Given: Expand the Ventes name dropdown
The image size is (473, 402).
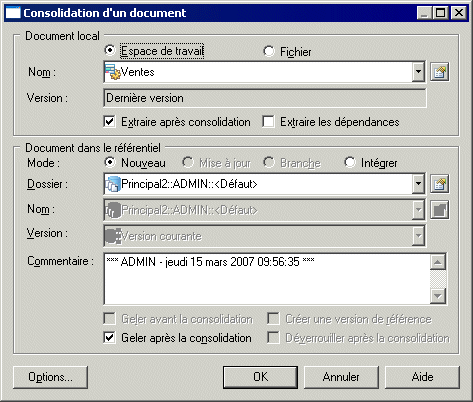Looking at the screenshot, I should (x=418, y=72).
